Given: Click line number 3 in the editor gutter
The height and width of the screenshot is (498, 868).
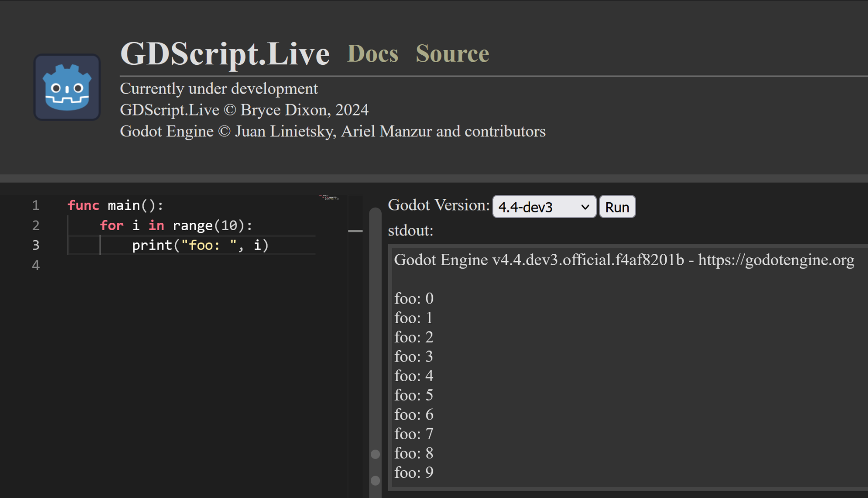Looking at the screenshot, I should coord(36,246).
